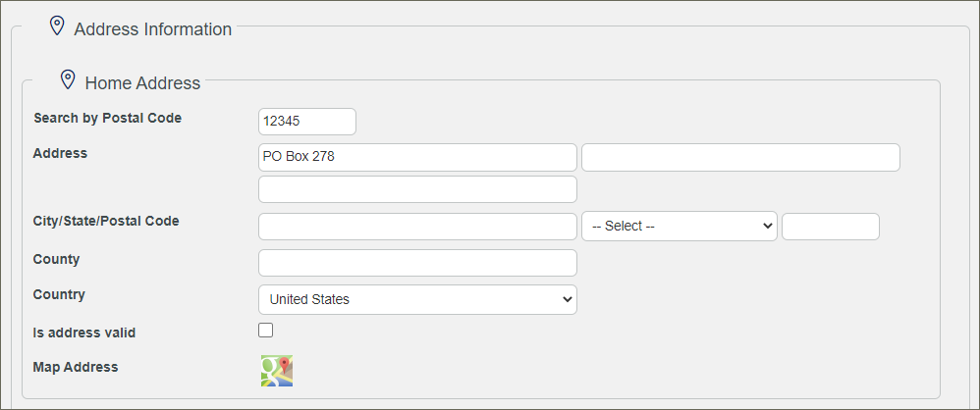Expand the Country dropdown showing United States
Viewport: 980px width, 410px height.
[417, 299]
